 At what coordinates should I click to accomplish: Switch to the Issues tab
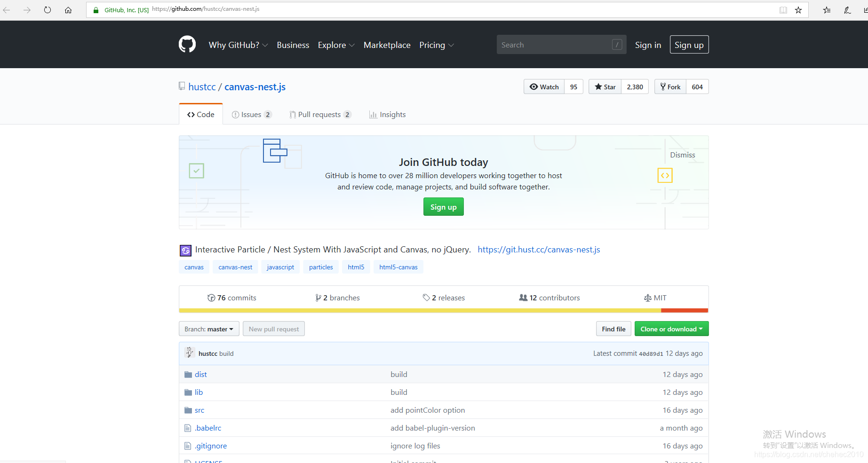(252, 114)
